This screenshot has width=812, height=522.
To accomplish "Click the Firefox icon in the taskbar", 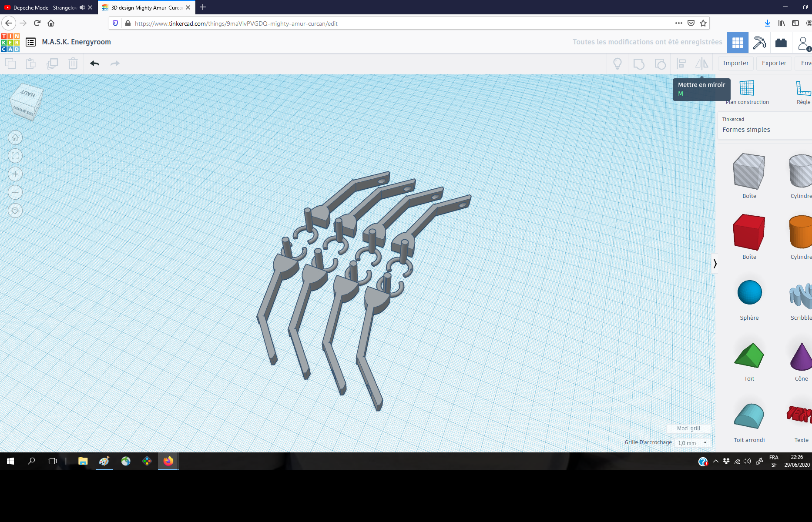I will click(168, 461).
